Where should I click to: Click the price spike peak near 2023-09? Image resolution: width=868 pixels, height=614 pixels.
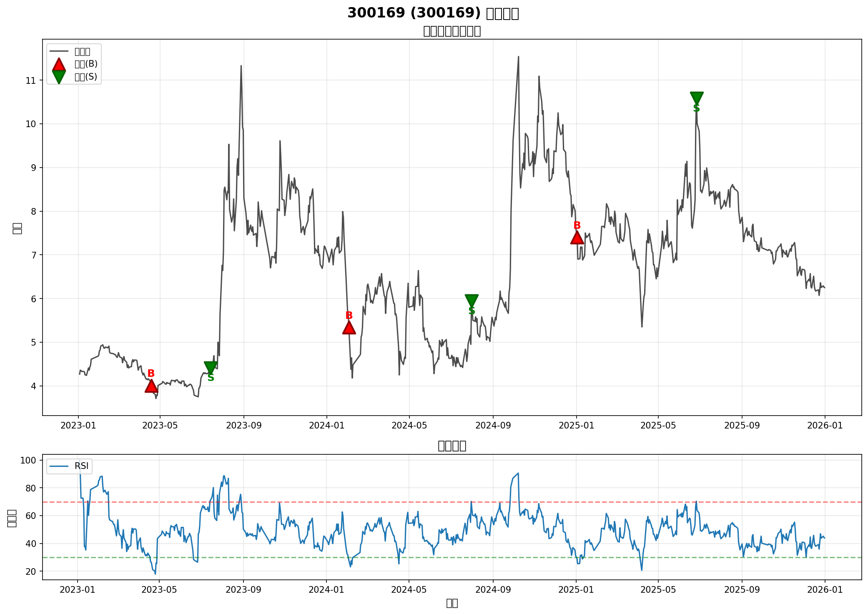tap(241, 66)
